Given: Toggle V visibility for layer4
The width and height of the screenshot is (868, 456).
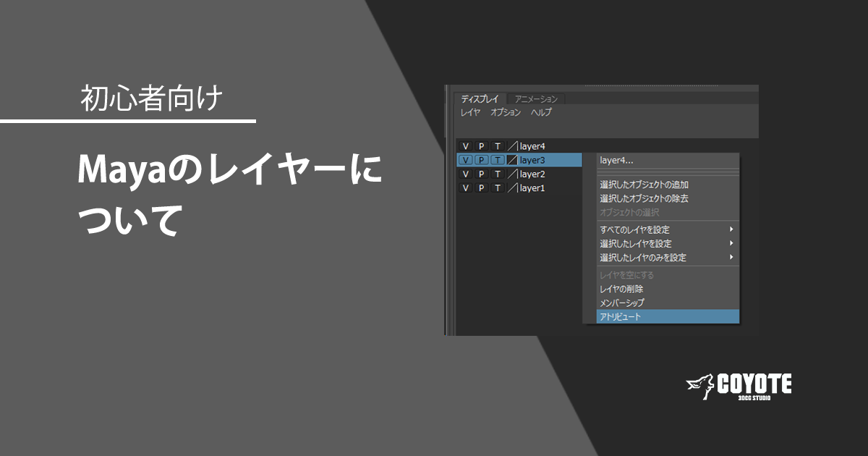Looking at the screenshot, I should coord(466,146).
